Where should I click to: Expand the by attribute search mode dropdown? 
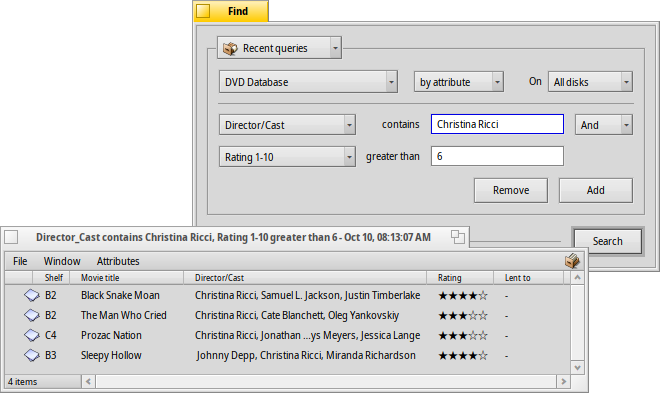[458, 82]
